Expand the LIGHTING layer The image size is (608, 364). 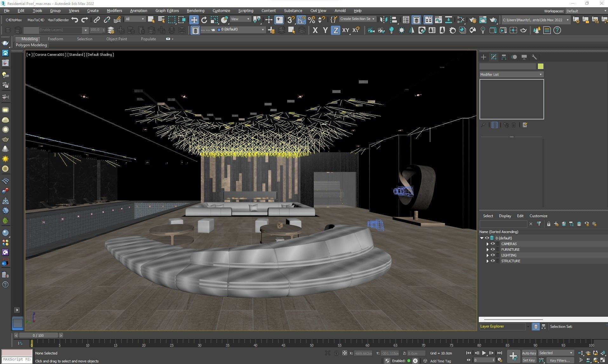click(x=487, y=255)
